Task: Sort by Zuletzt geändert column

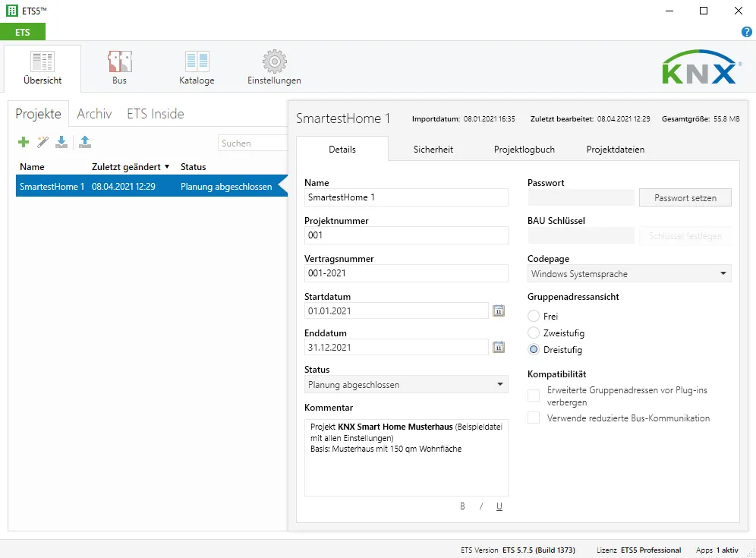Action: pos(131,167)
